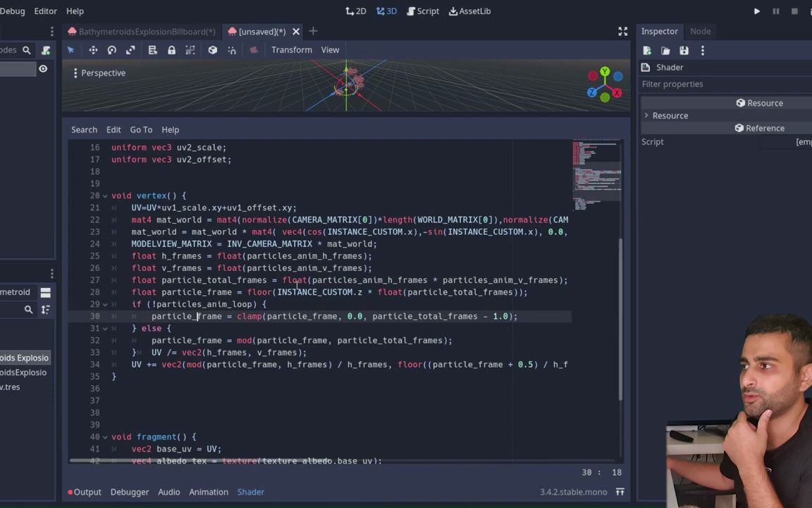812x508 pixels.
Task: Collapse the vertex function code fold
Action: (x=105, y=195)
